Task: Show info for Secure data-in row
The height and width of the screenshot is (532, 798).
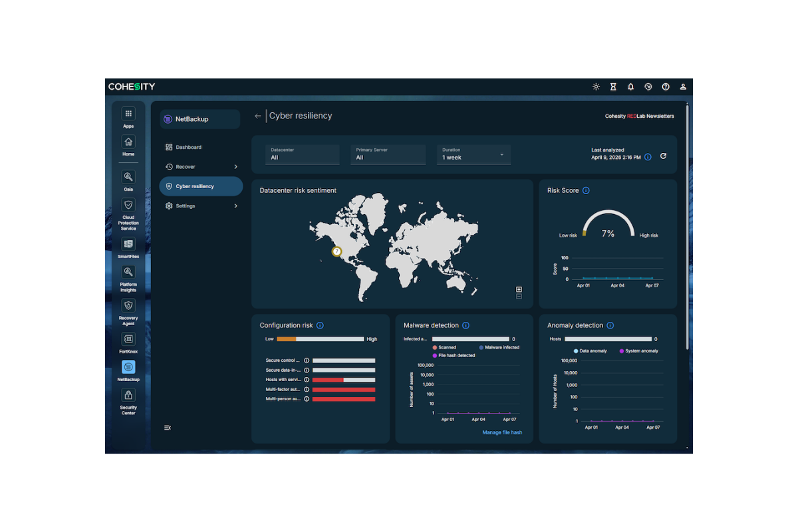Action: tap(307, 370)
